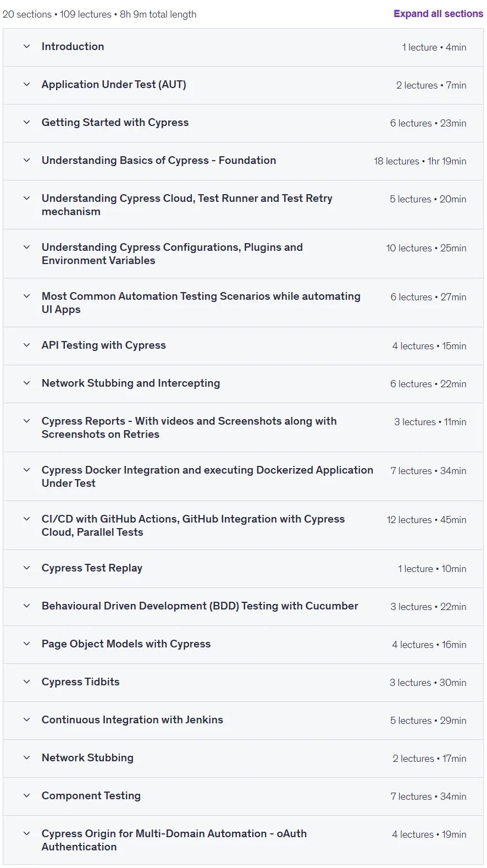Click the '6 lectures • 23min' text

[x=428, y=123]
